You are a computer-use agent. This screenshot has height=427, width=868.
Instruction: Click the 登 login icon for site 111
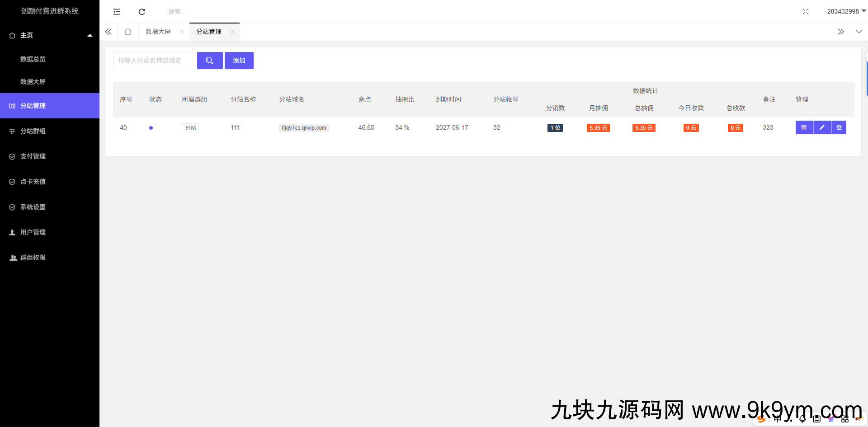click(839, 127)
